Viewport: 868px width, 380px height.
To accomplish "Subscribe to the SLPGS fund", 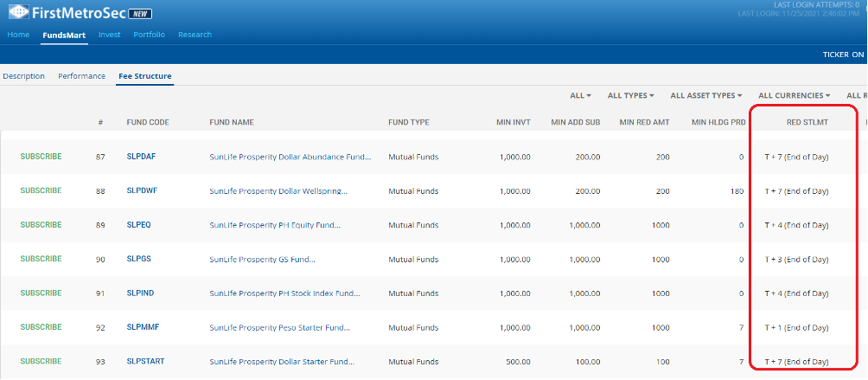I will 41,259.
